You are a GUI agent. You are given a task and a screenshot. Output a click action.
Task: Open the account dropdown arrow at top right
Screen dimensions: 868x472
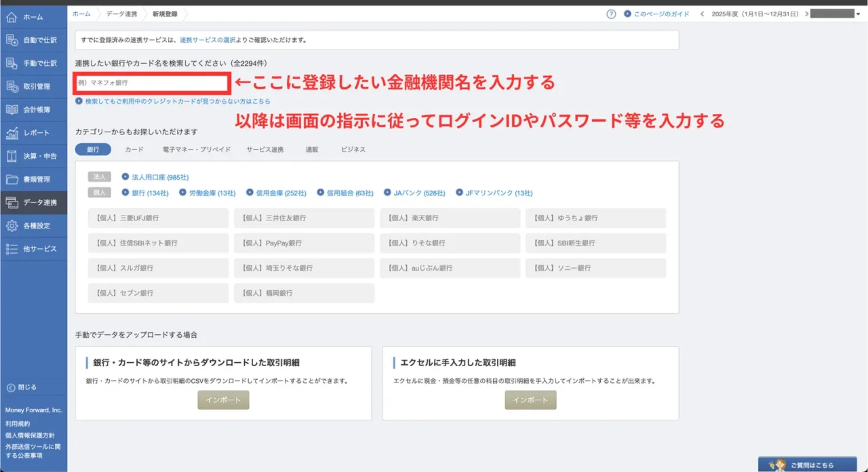[x=858, y=14]
